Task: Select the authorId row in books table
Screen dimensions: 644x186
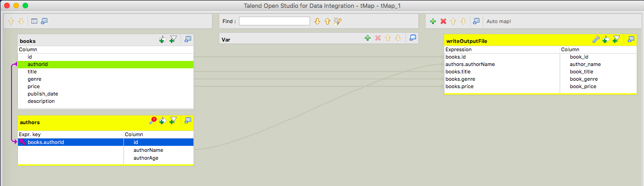Action: click(105, 65)
